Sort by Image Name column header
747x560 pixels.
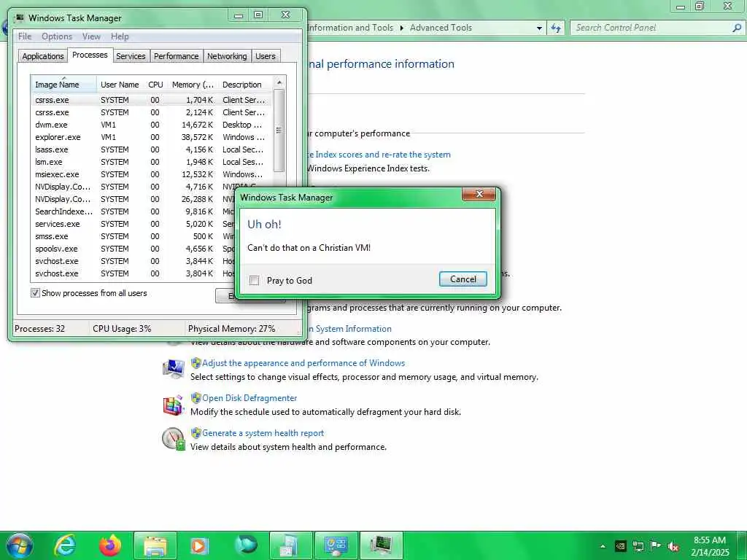[63, 85]
